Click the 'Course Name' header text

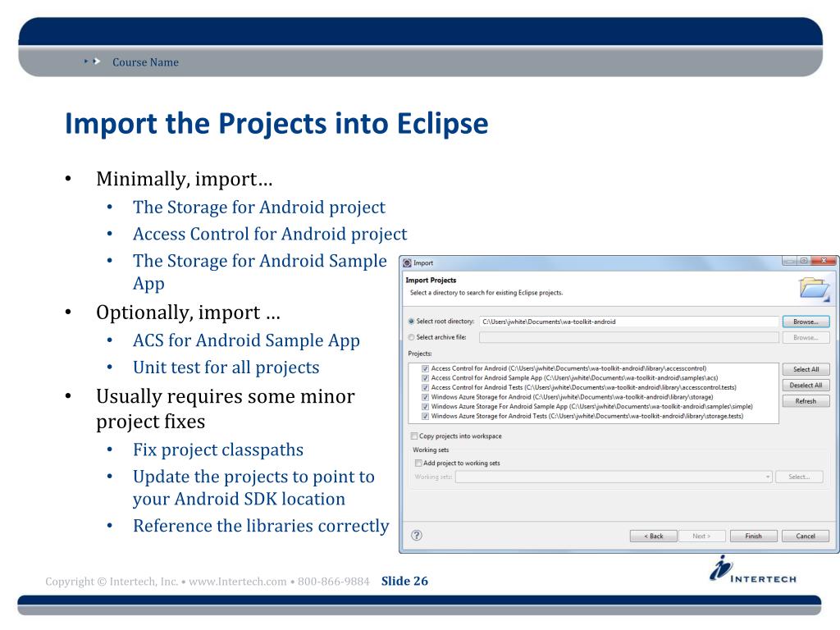(145, 62)
